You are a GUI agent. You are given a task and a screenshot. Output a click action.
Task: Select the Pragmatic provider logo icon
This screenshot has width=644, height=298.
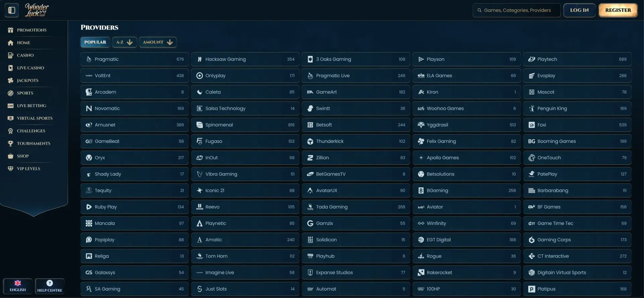coord(89,59)
